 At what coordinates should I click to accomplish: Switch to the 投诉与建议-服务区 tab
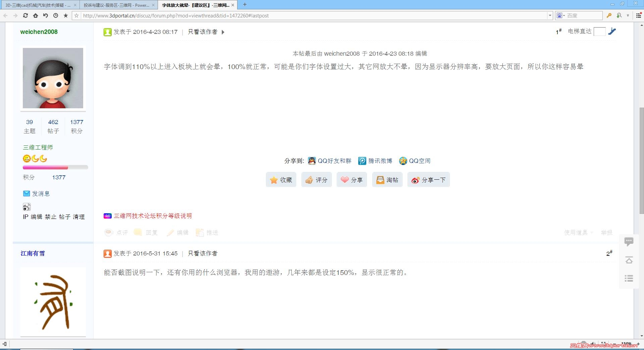116,5
